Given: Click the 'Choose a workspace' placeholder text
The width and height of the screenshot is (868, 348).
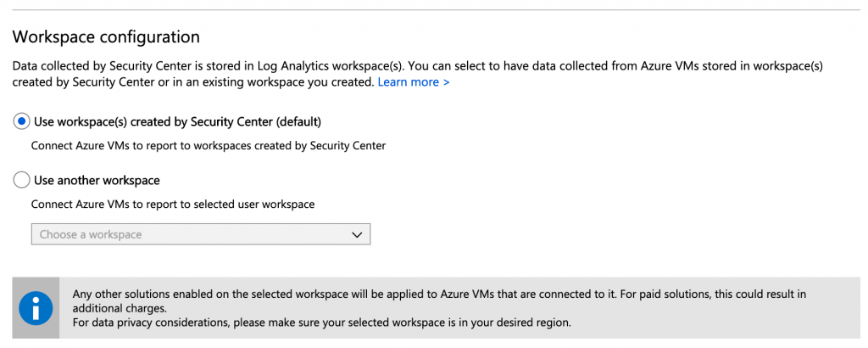Looking at the screenshot, I should (x=91, y=234).
